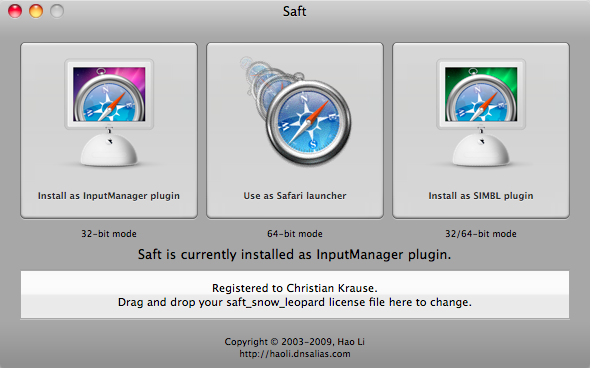
Task: Click the license file drop area
Action: [295, 295]
